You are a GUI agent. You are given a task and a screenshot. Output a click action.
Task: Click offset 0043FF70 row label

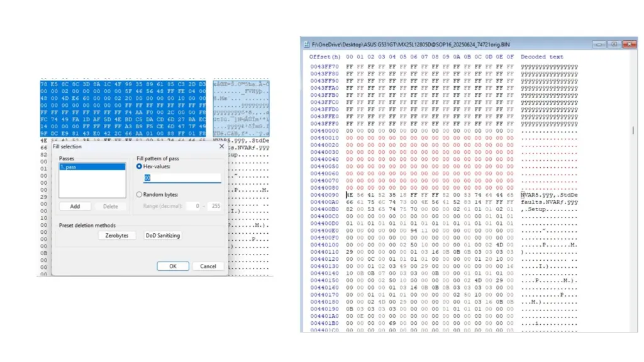point(325,67)
